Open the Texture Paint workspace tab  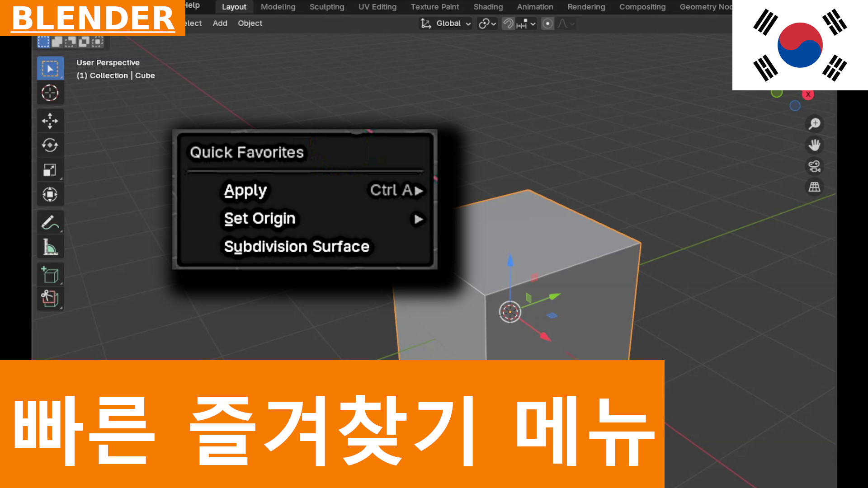[x=435, y=7]
